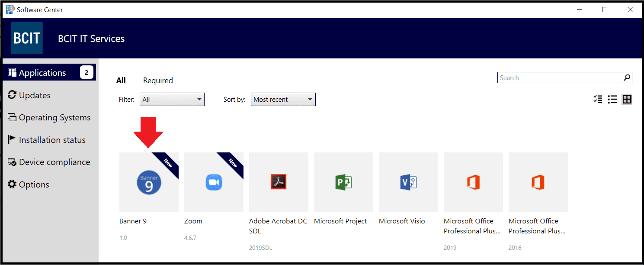644x265 pixels.
Task: Click the search magnifier icon
Action: click(x=627, y=78)
